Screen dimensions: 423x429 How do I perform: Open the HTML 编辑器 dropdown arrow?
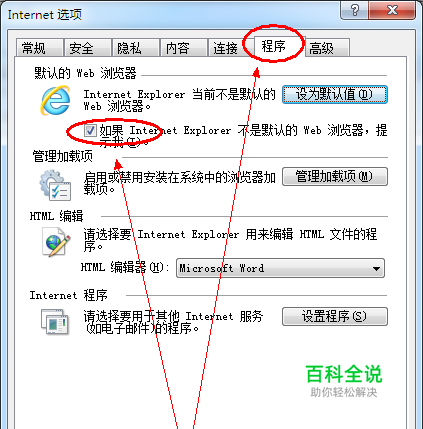click(376, 268)
